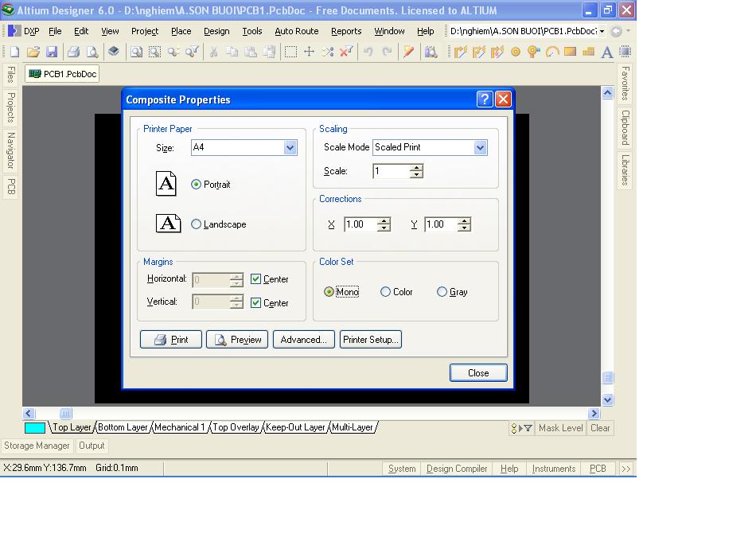Click the vertical scrollbar down arrow

click(x=607, y=399)
